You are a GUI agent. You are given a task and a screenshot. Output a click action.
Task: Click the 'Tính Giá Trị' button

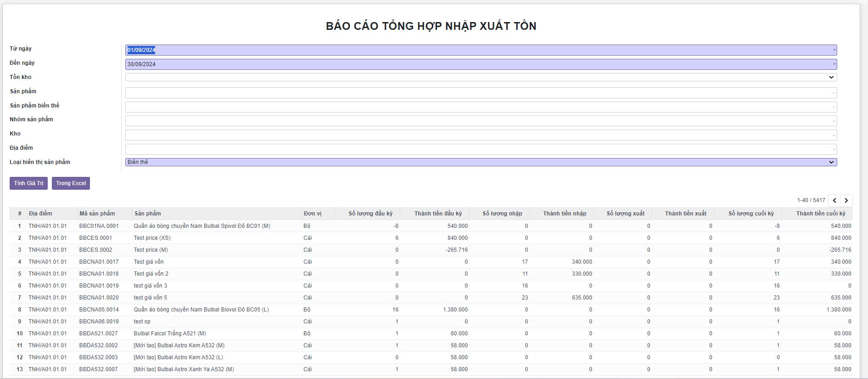[28, 183]
